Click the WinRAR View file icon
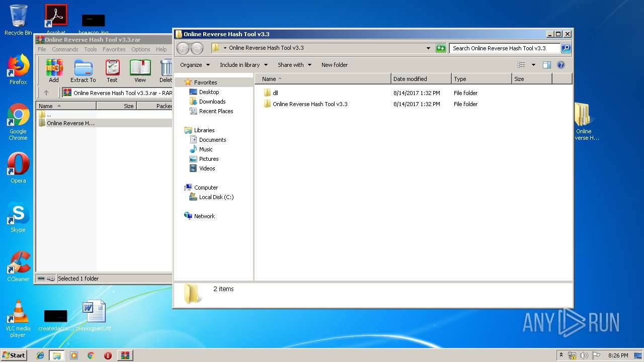This screenshot has width=644, height=362. point(140,70)
